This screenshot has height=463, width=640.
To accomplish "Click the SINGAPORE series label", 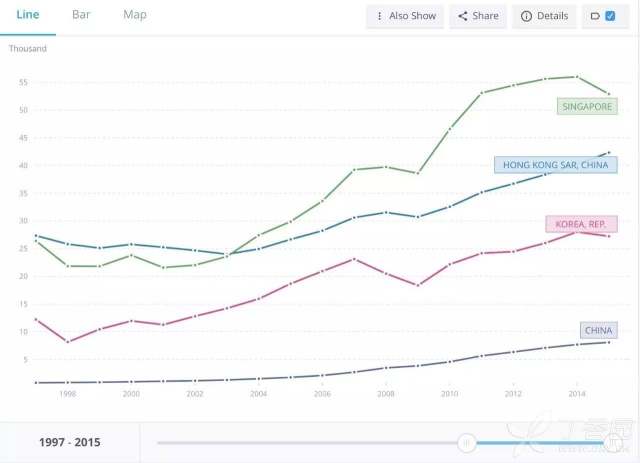I will (587, 106).
